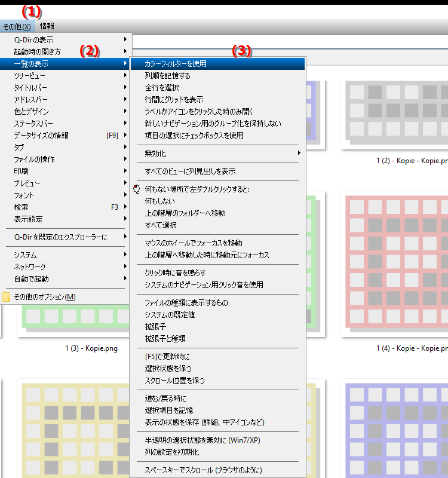Open the 検索 F3 submenu
This screenshot has height=478, width=448.
tap(66, 207)
